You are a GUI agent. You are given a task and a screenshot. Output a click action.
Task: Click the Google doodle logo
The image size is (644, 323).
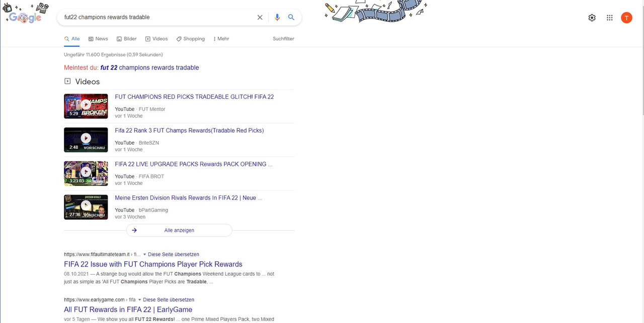coord(25,15)
